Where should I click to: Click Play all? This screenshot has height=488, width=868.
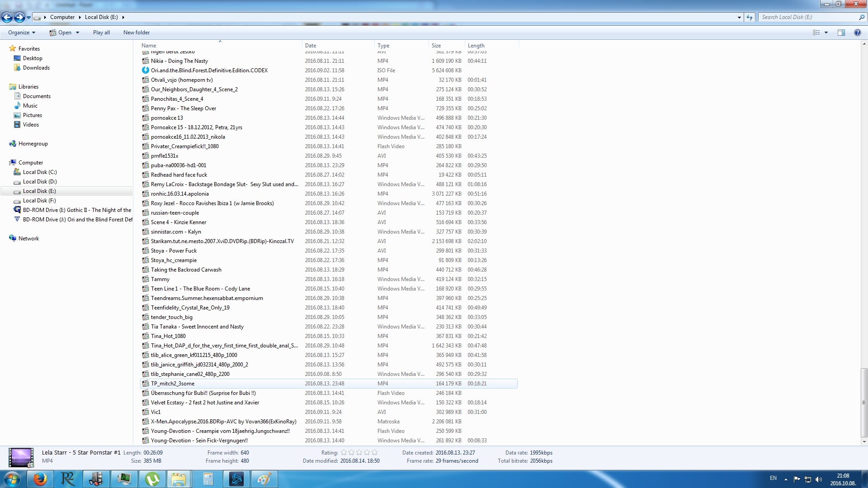pyautogui.click(x=101, y=33)
